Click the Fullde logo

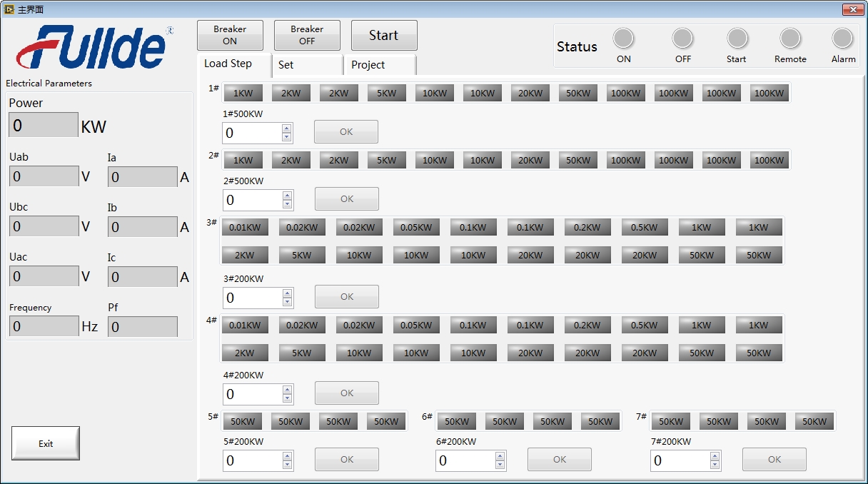coord(95,47)
